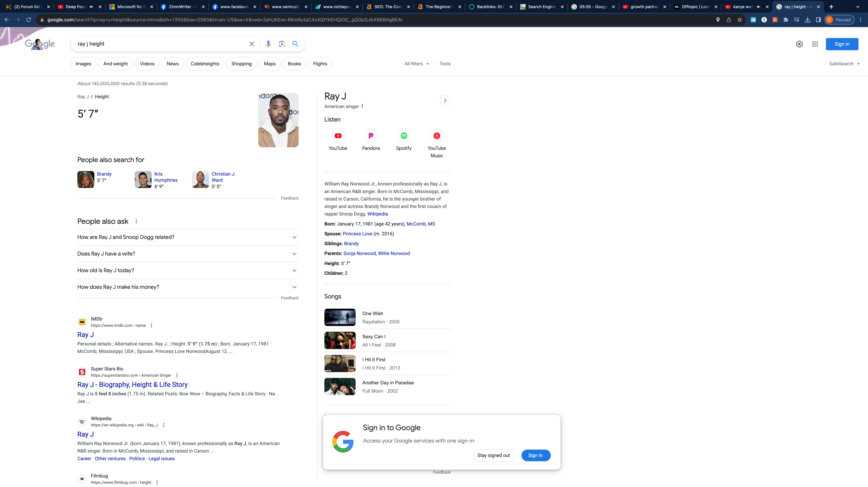Open more options next to American singer

tap(362, 106)
